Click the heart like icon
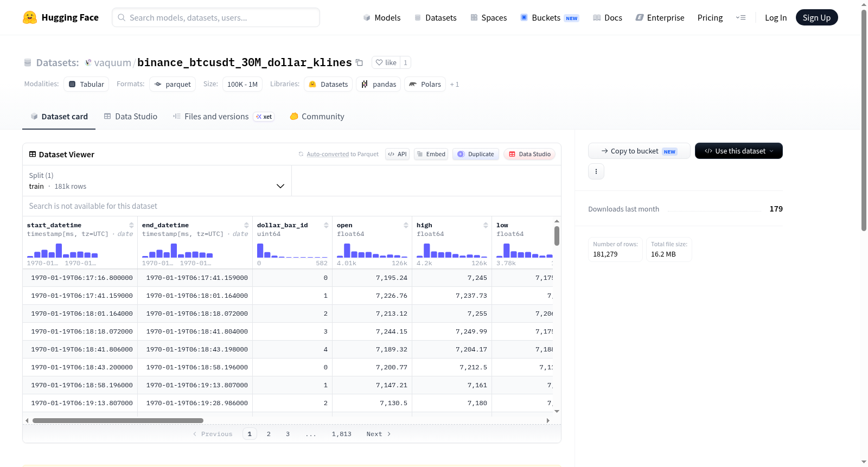Viewport: 868px width, 467px height. (x=379, y=62)
